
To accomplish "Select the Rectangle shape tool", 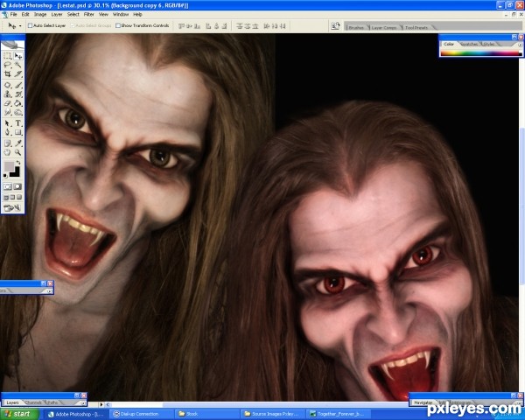I will point(18,132).
